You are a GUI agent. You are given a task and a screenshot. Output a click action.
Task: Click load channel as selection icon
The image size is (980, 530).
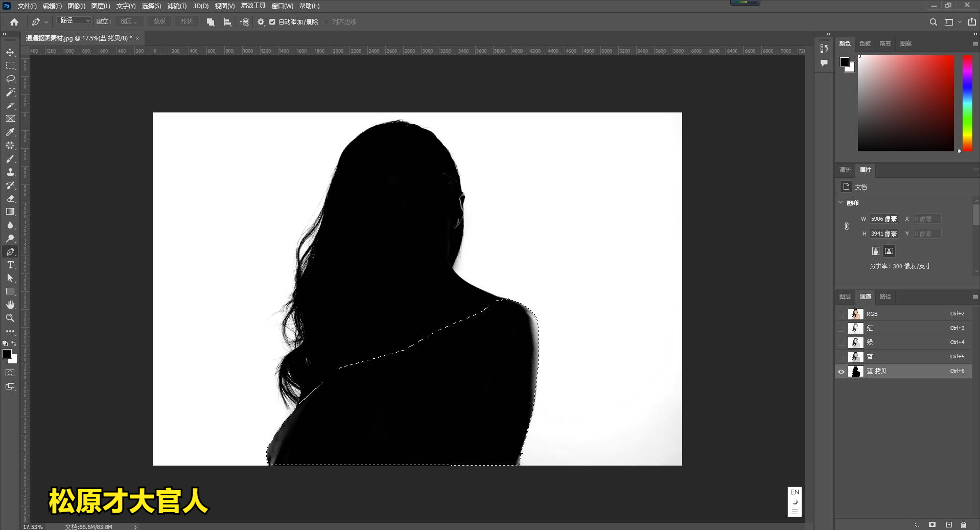click(x=918, y=524)
